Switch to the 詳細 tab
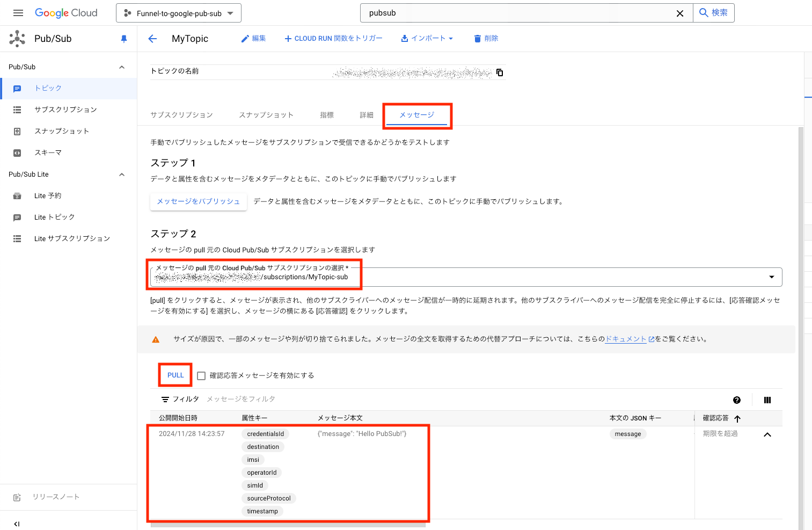The image size is (812, 530). pos(367,115)
